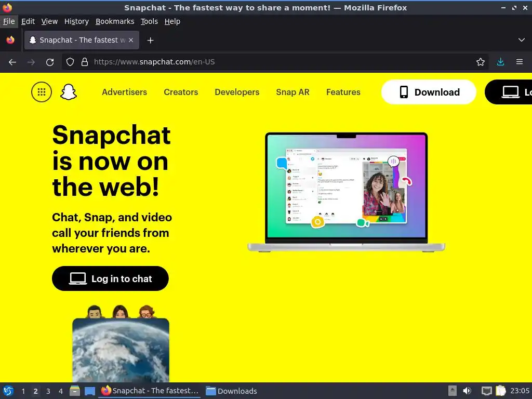The image size is (532, 399).
Task: Open Firefox View pinned icon
Action: point(10,40)
